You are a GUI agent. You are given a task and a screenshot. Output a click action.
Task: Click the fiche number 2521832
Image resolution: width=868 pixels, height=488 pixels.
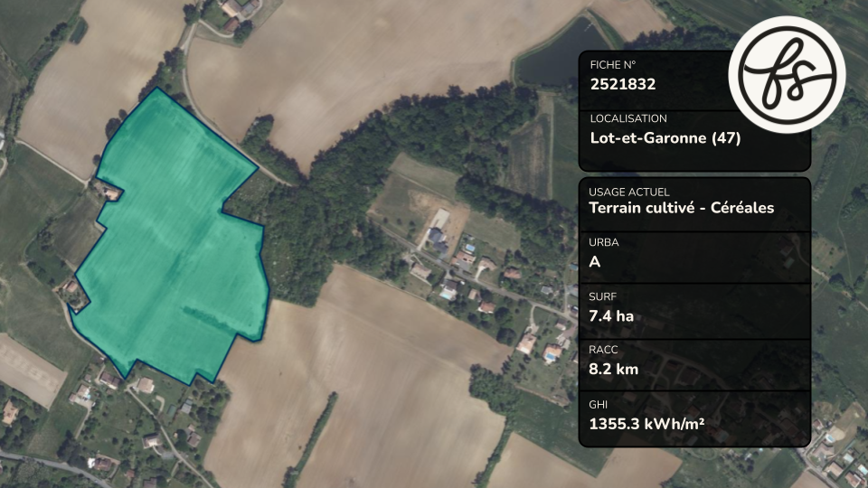point(623,84)
